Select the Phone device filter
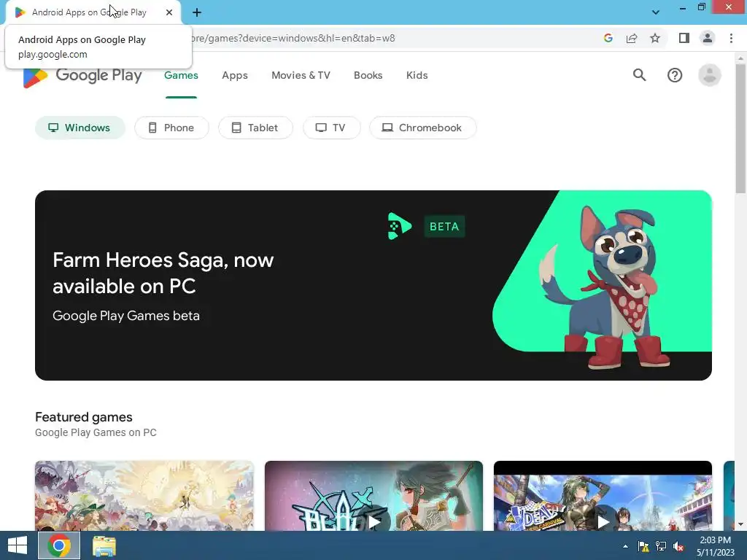The height and width of the screenshot is (560, 747). (171, 128)
